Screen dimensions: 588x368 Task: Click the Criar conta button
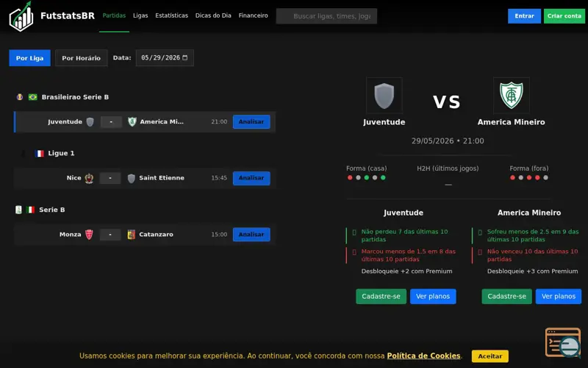[564, 16]
